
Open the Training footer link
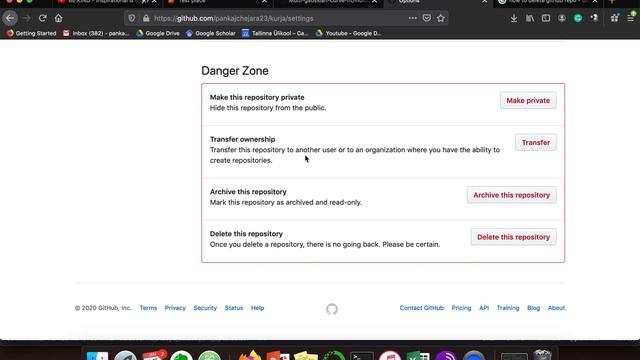pyautogui.click(x=508, y=308)
